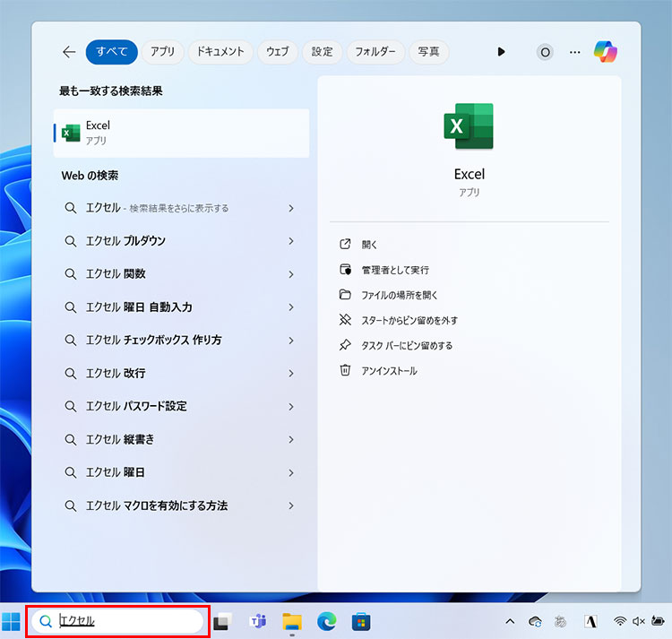This screenshot has height=639, width=672.
Task: Click the circular O account icon
Action: [545, 52]
